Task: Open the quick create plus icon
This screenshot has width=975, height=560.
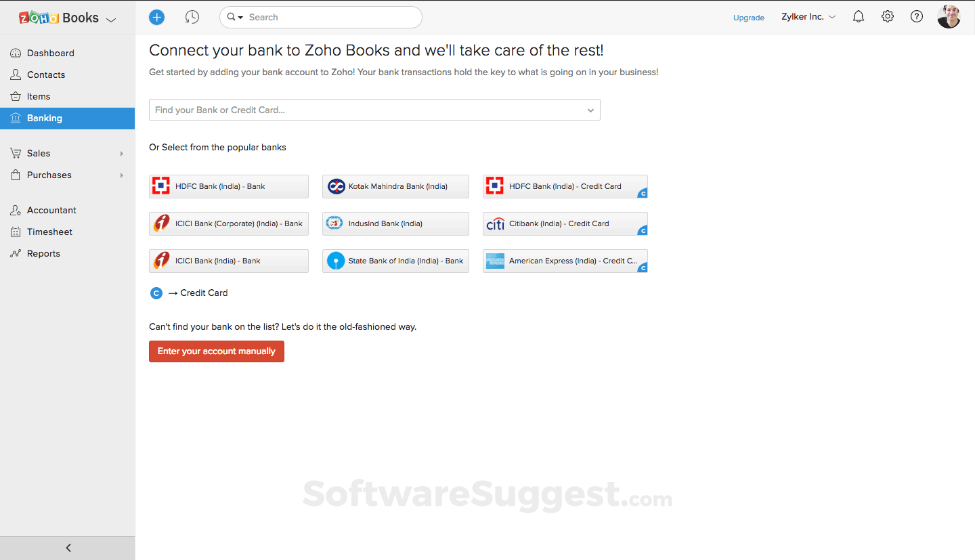Action: click(156, 17)
